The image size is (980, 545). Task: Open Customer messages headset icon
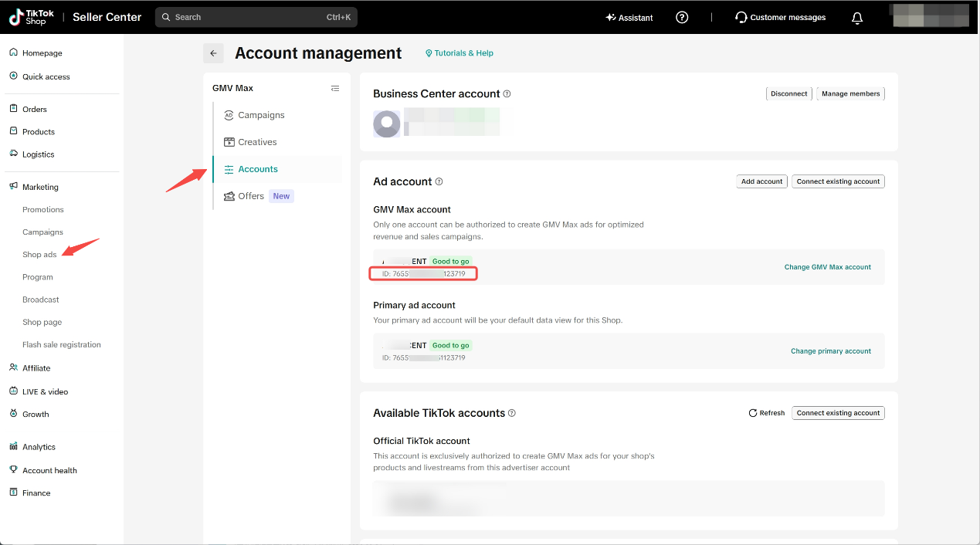pyautogui.click(x=741, y=17)
